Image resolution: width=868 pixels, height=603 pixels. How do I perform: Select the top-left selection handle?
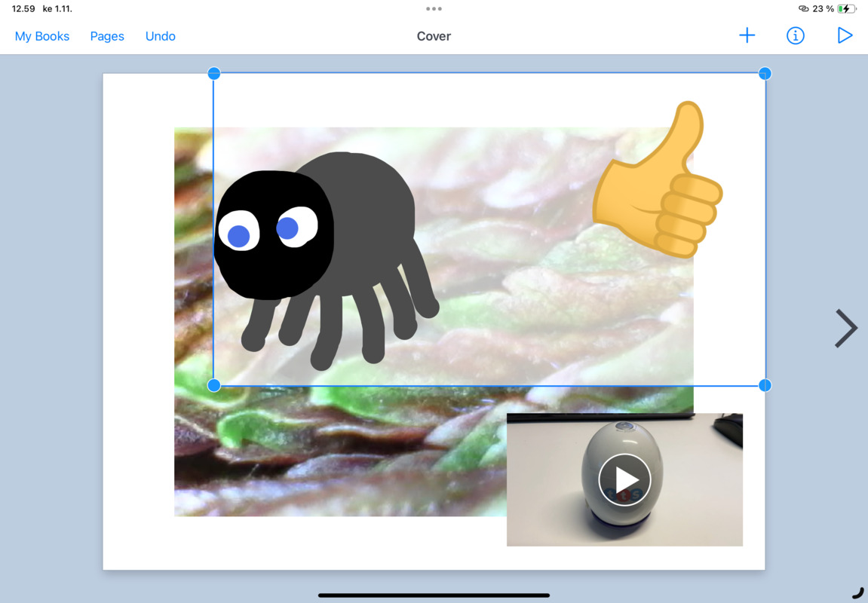tap(213, 73)
